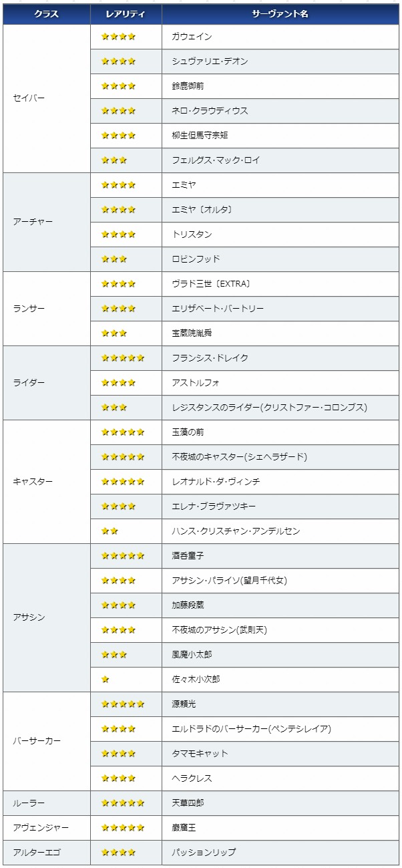402x868 pixels.
Task: Click the four-star rating beside ガウェイン
Action: [118, 37]
